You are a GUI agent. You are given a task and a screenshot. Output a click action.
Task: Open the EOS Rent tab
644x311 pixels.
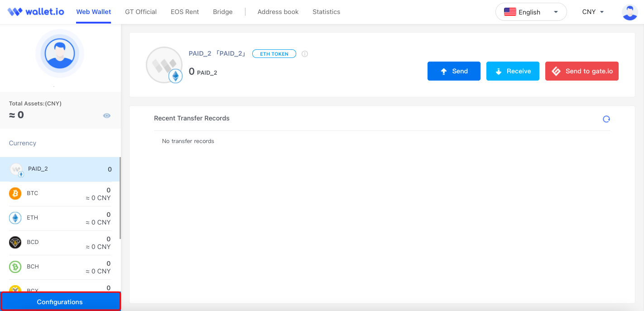tap(185, 12)
